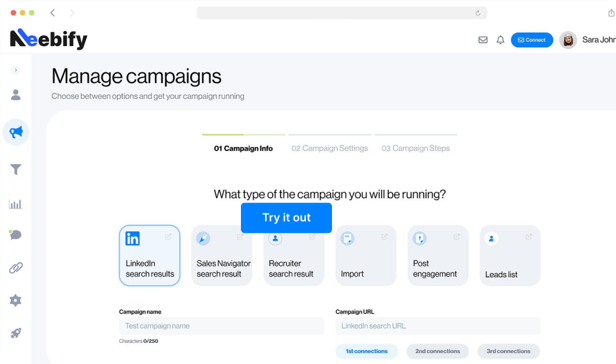This screenshot has height=364, width=616.
Task: Click the notification bell icon
Action: (500, 40)
